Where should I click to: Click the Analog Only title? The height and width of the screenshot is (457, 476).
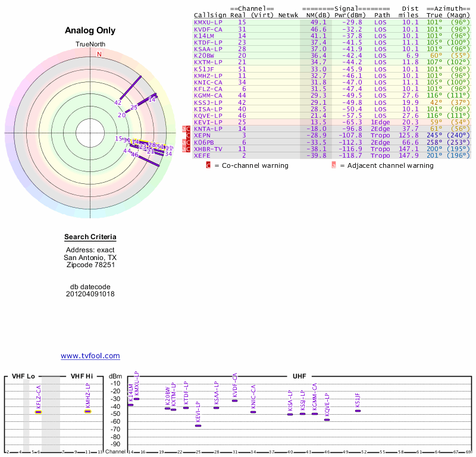click(90, 30)
